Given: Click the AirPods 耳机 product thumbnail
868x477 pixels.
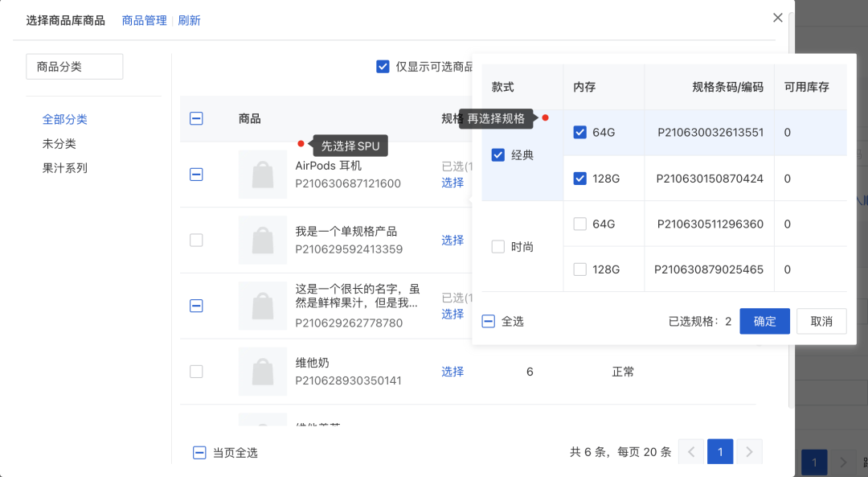Looking at the screenshot, I should [262, 175].
